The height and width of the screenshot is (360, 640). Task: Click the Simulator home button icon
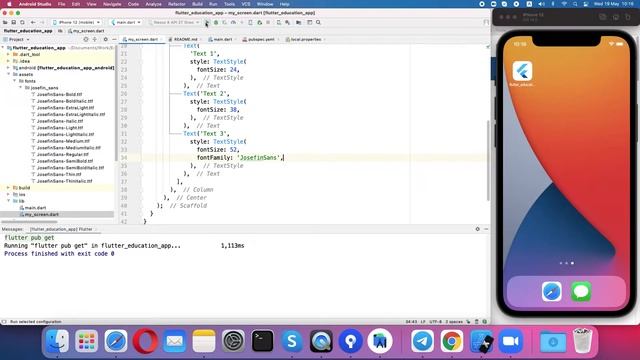pyautogui.click(x=603, y=17)
